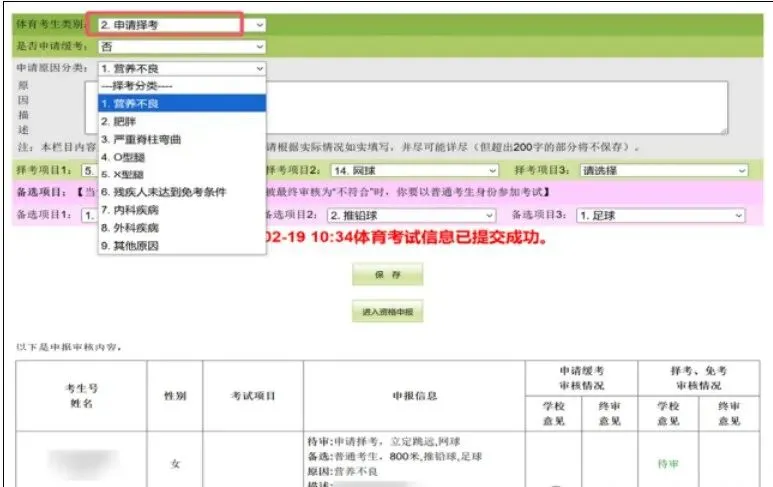The image size is (773, 487).
Task: Click the 申请缓考 审核情况 header
Action: [x=582, y=378]
